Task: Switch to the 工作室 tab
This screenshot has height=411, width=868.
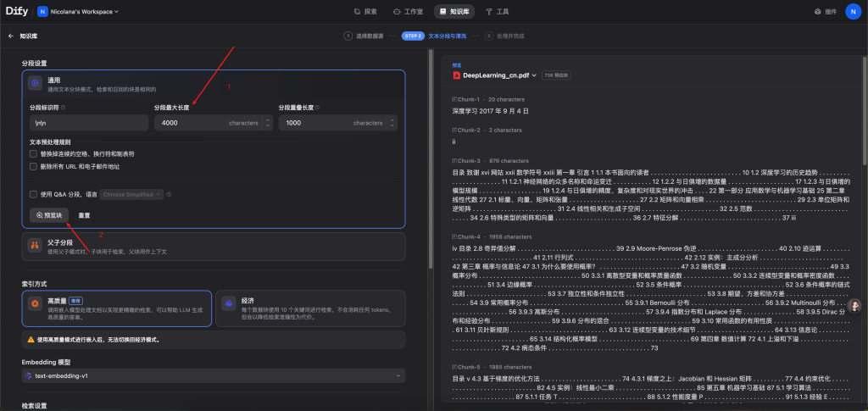Action: [x=409, y=12]
